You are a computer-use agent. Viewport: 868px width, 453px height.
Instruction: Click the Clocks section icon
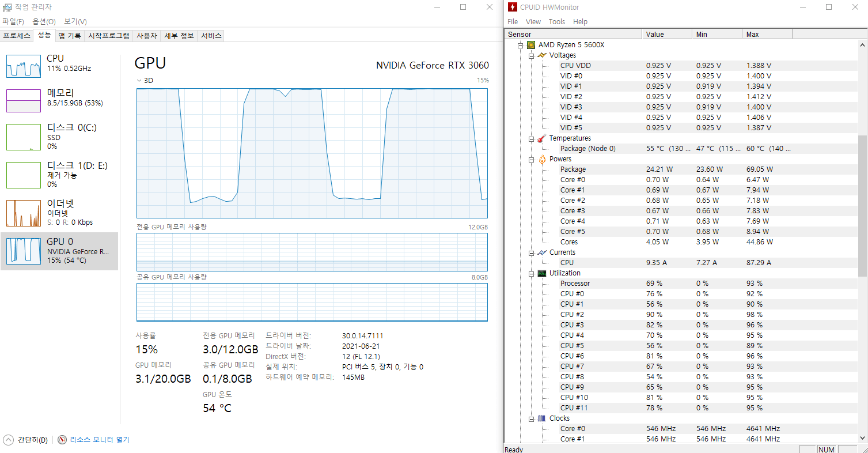click(541, 418)
